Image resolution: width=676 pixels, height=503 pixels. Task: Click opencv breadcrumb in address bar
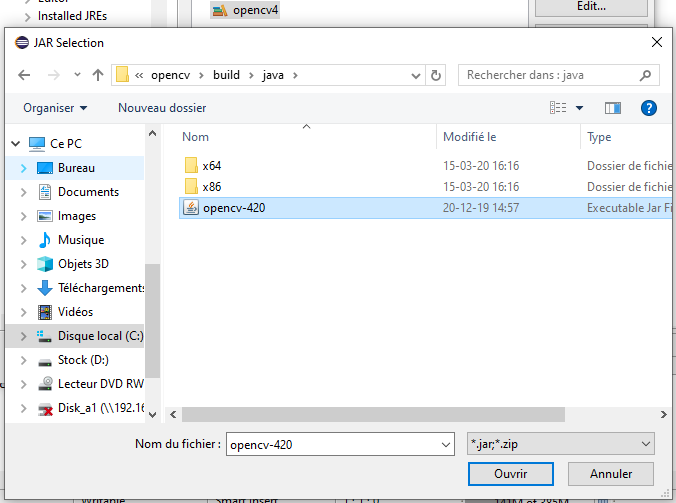170,75
